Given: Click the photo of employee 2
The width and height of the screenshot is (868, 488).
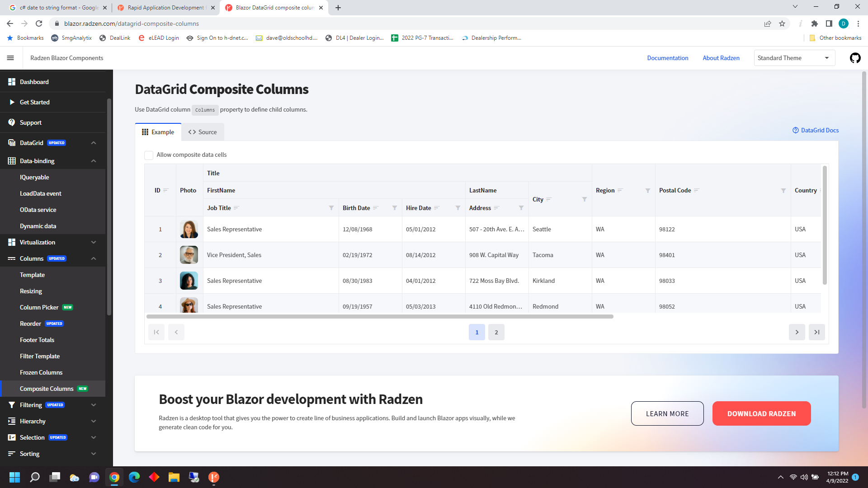Looking at the screenshot, I should click(x=189, y=255).
